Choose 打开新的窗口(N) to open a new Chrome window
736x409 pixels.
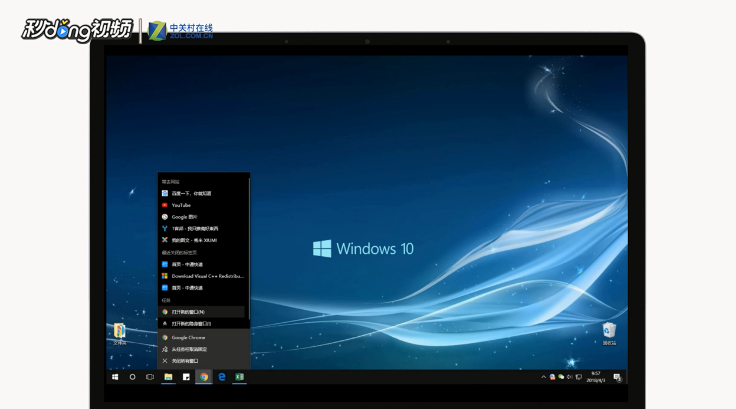tap(202, 312)
